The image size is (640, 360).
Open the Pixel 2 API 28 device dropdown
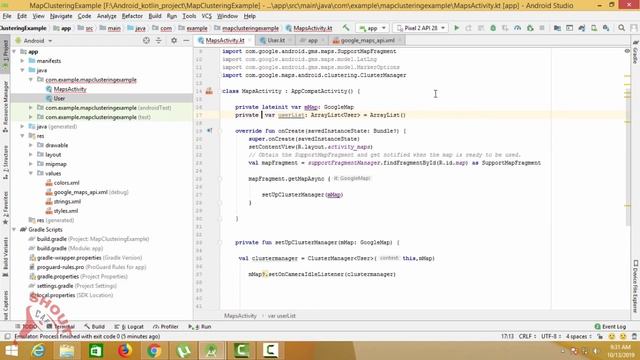420,28
